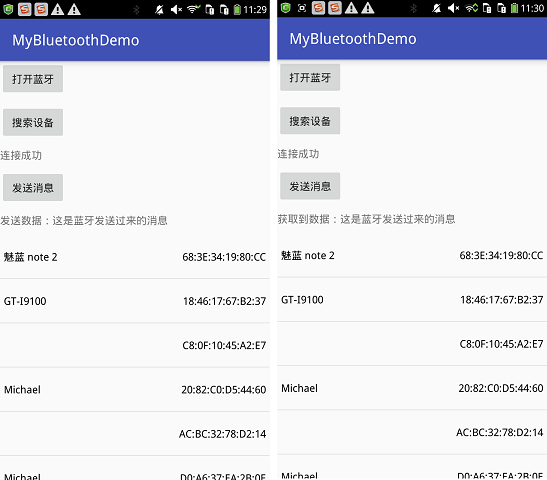This screenshot has height=480, width=547.
Task: Tap the 11:29 clock in status bar
Action: tap(255, 10)
